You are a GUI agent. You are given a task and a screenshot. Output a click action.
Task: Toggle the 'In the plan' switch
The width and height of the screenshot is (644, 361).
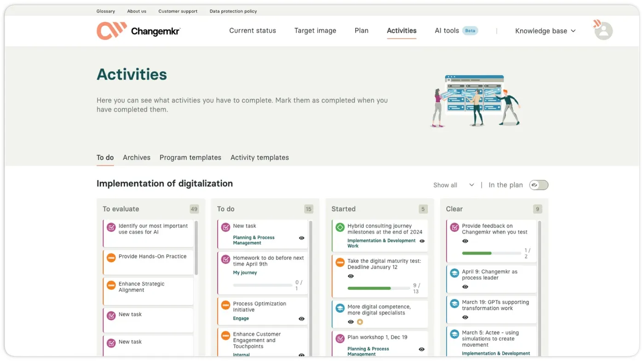[x=539, y=185]
